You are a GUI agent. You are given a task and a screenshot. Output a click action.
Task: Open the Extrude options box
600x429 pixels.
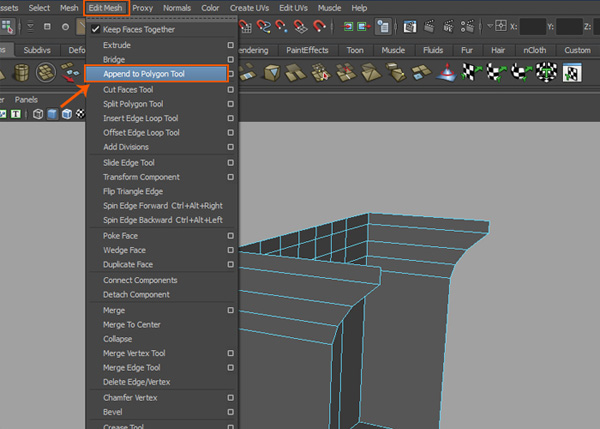(x=230, y=45)
